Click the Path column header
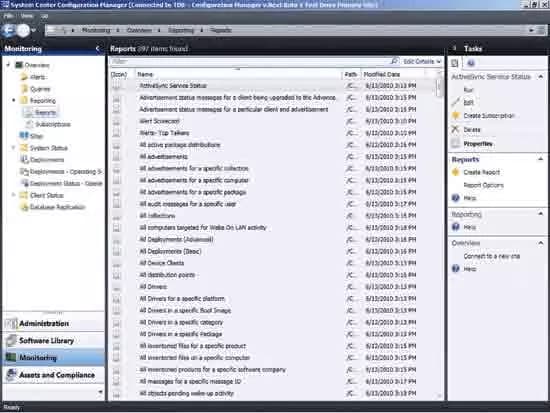Image resolution: width=550 pixels, height=413 pixels. click(x=351, y=74)
